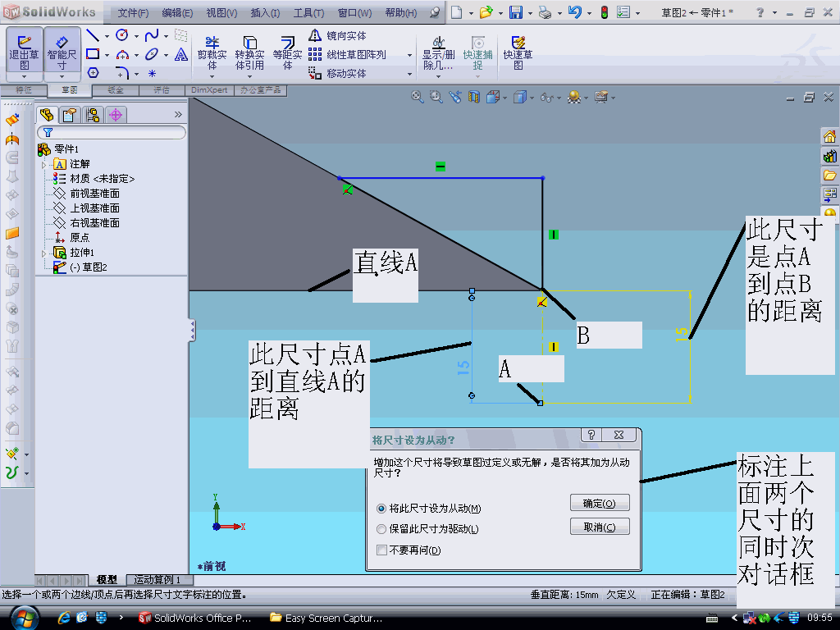Open SolidWorks Office taskbar item
The width and height of the screenshot is (840, 630).
point(195,619)
